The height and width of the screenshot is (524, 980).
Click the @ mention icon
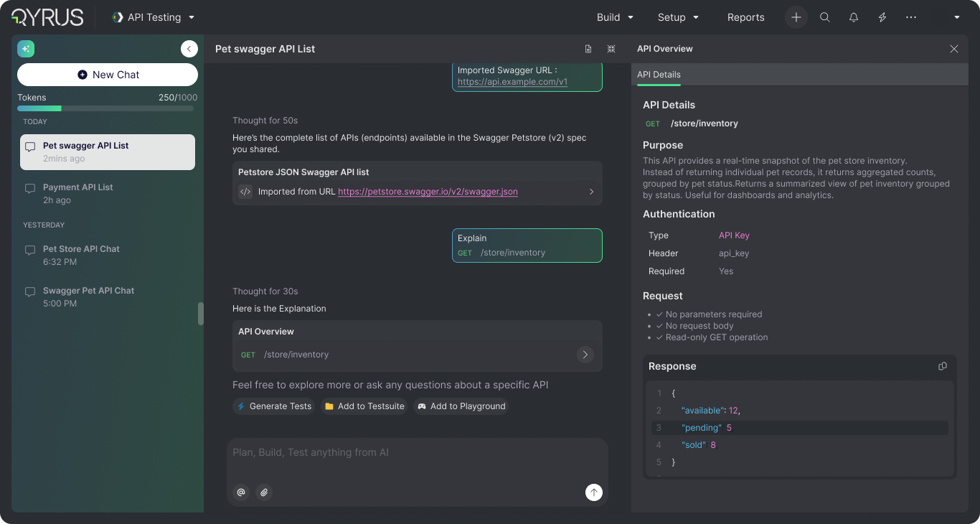click(x=241, y=492)
